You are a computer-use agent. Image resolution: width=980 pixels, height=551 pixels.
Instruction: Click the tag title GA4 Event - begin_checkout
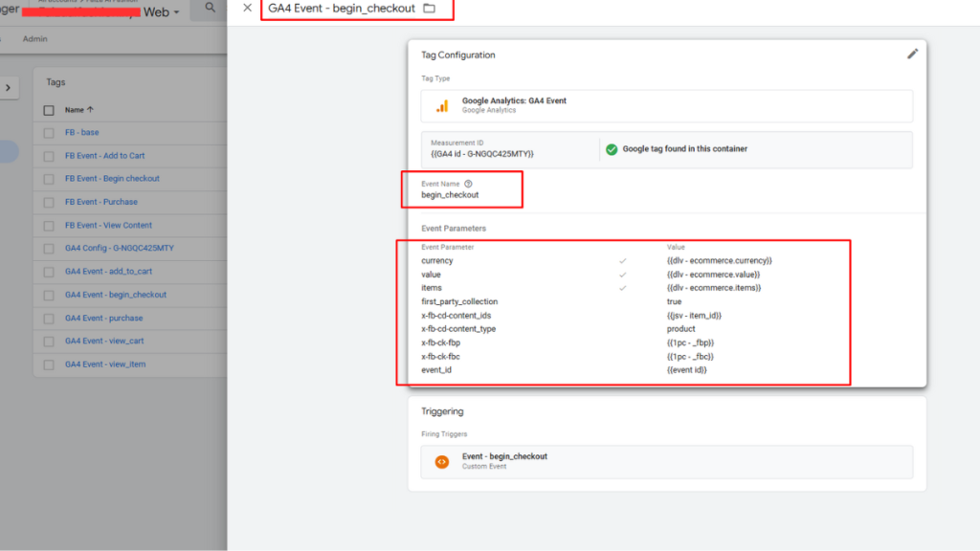tap(342, 8)
